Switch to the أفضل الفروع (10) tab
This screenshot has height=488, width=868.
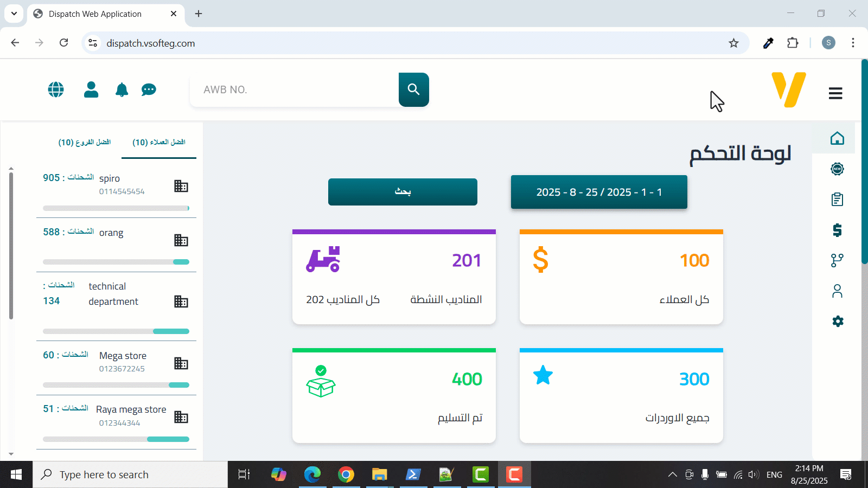click(85, 142)
